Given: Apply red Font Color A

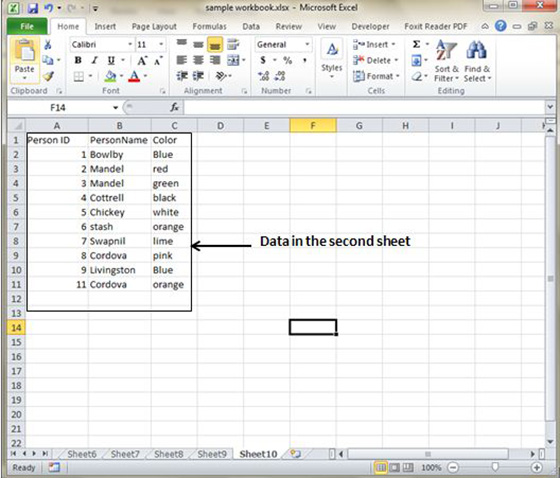Looking at the screenshot, I should (x=134, y=76).
